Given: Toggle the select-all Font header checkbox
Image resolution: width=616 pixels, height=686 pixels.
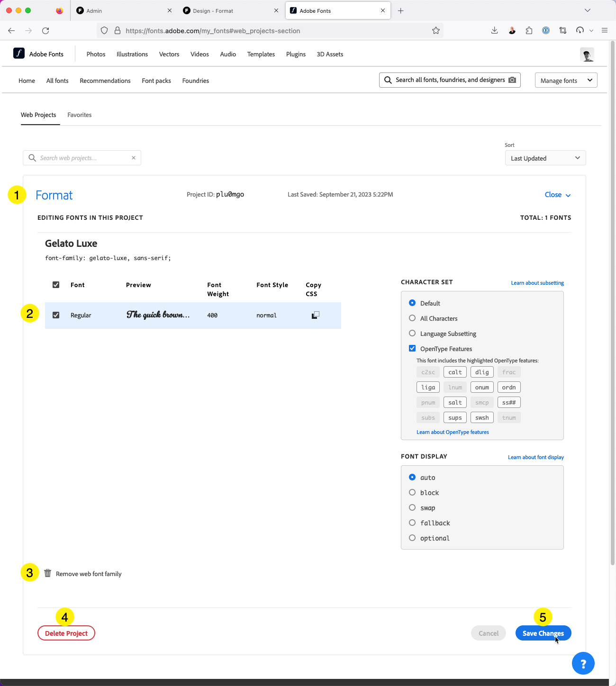Looking at the screenshot, I should click(56, 285).
